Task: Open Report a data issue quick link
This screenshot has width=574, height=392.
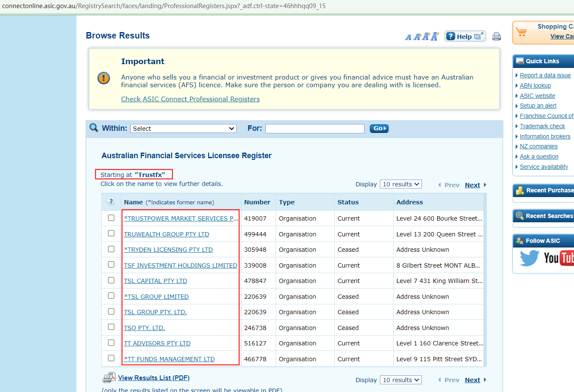Action: click(x=545, y=75)
